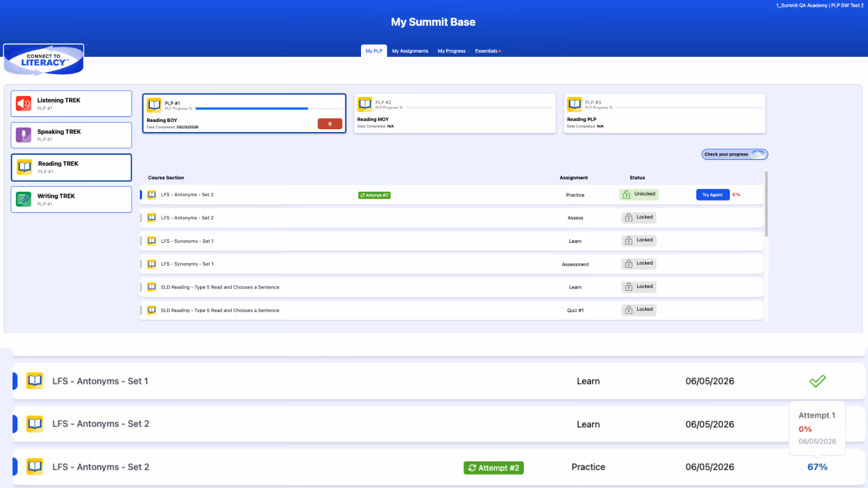Open the My Progress tab
Image resolution: width=868 pixels, height=488 pixels.
point(452,51)
